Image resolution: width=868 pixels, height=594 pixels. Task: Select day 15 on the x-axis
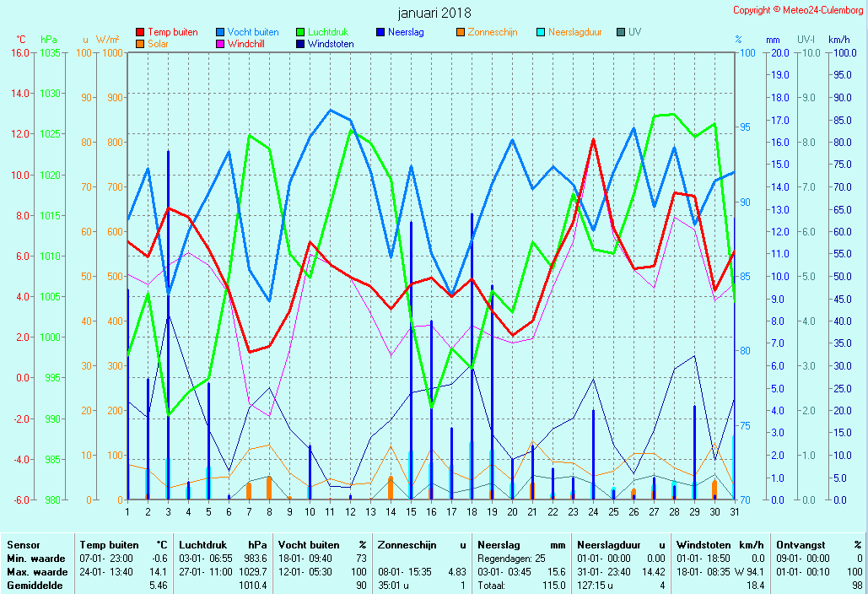(x=411, y=510)
